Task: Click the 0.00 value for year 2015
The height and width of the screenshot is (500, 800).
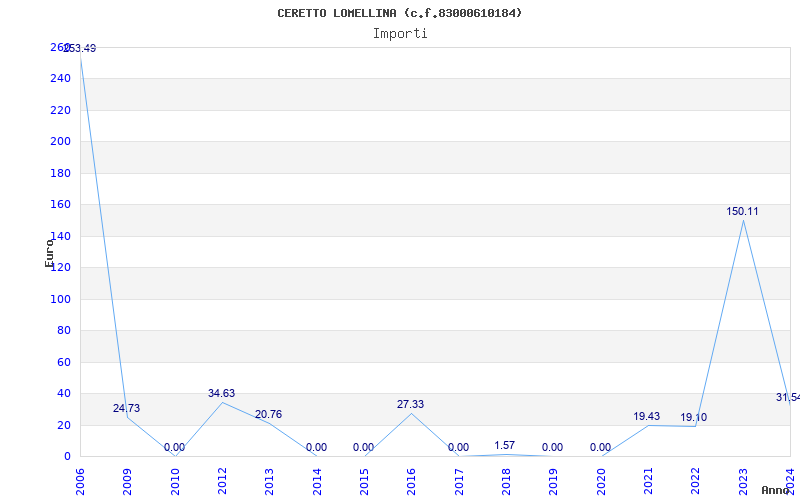Action: point(363,448)
